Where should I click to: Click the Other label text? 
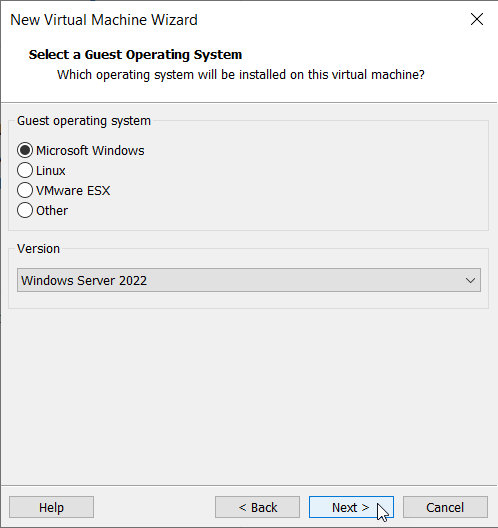(52, 211)
